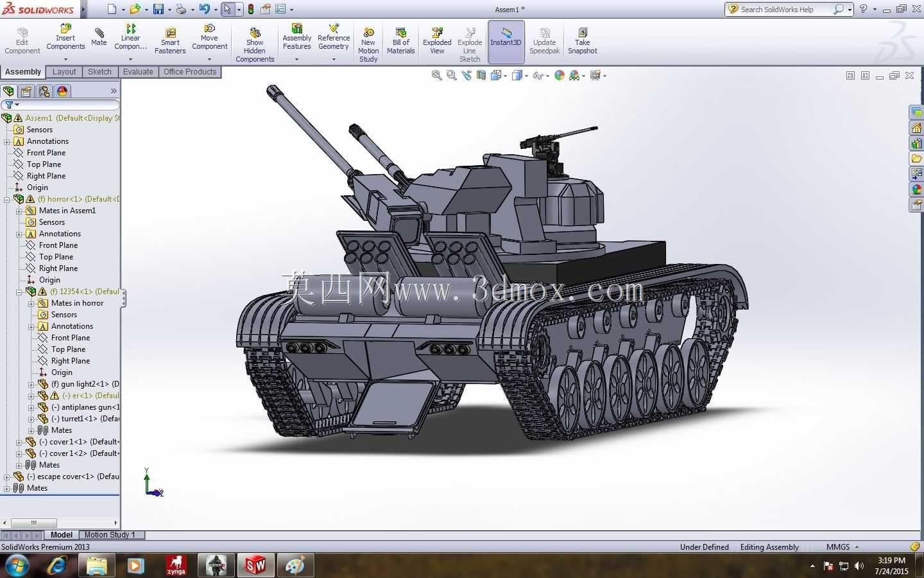Open the FeatureManager design tree tab
Screen dimensions: 924x578
[8, 91]
